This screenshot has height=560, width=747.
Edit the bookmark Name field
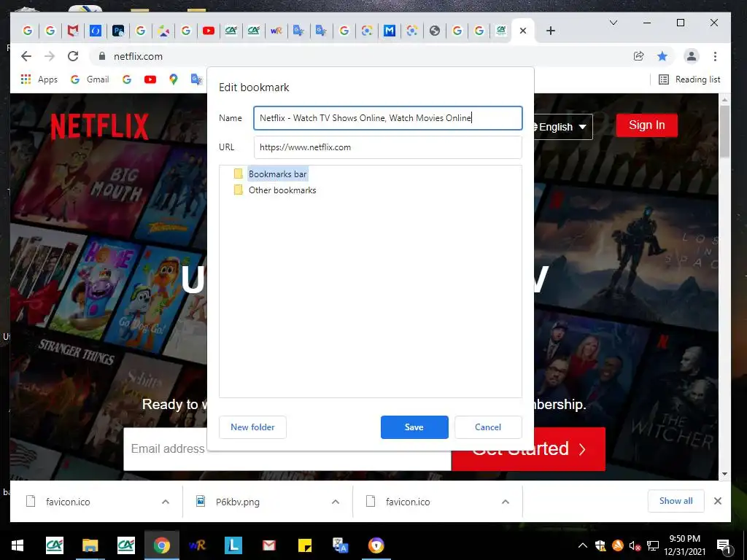pos(388,118)
